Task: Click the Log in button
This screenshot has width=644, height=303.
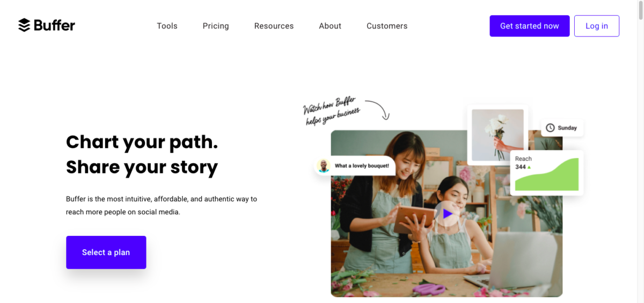Action: click(596, 26)
